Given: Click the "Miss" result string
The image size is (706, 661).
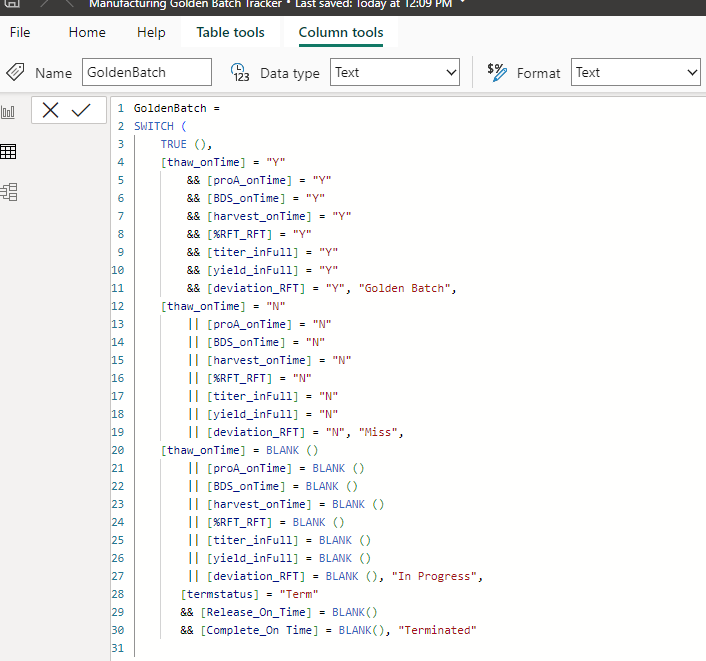Looking at the screenshot, I should click(378, 432).
